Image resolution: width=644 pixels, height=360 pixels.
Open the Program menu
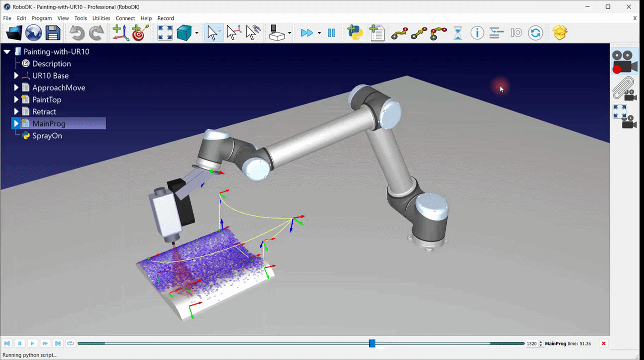click(42, 18)
